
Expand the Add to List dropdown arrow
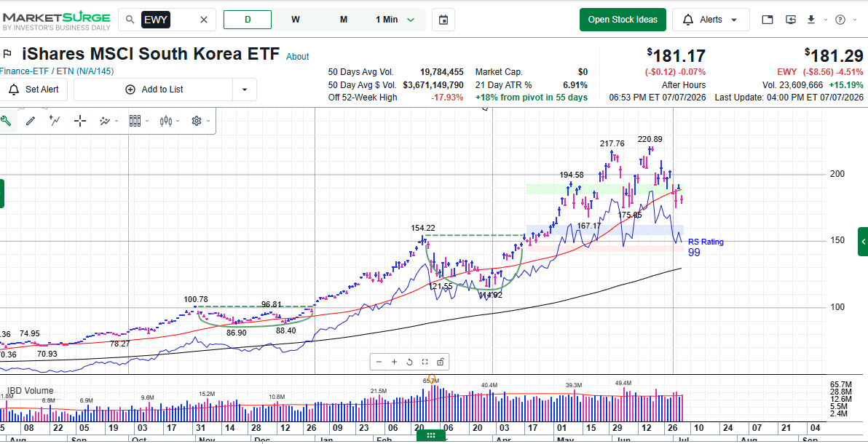click(x=245, y=89)
